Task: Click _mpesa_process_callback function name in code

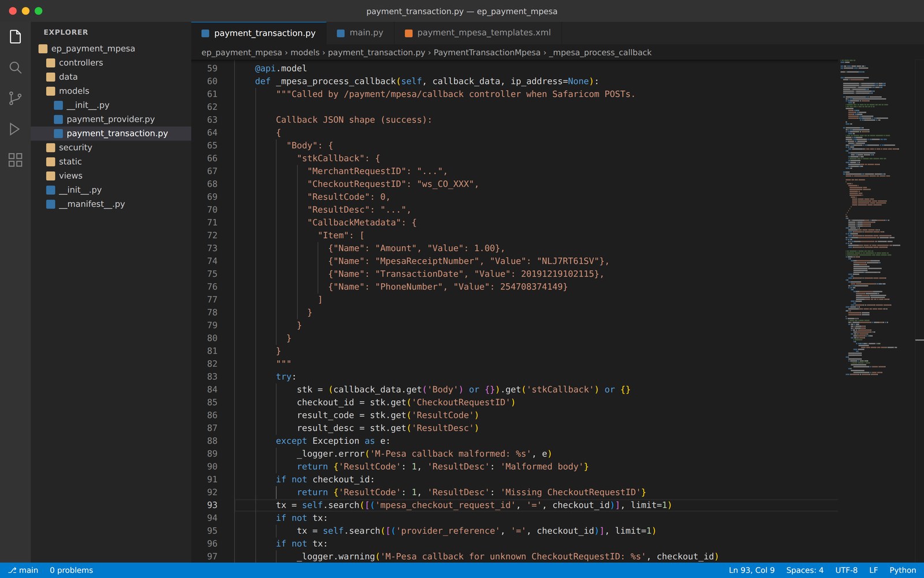Action: coord(336,81)
